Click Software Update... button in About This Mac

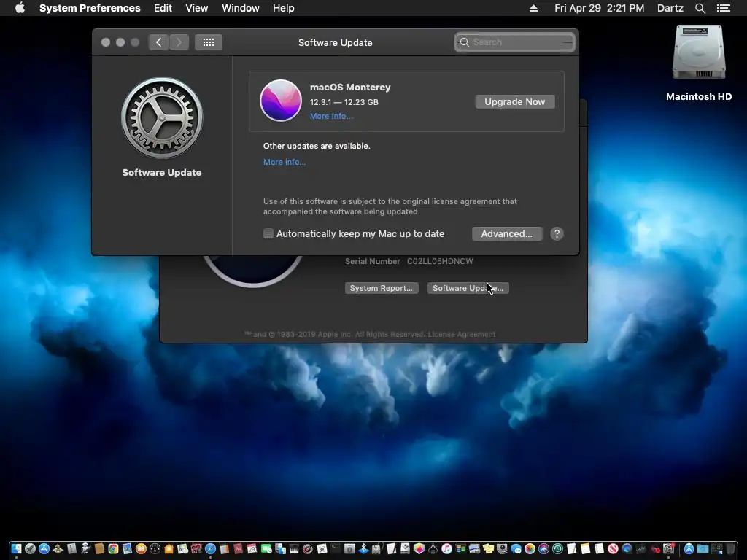(x=468, y=288)
